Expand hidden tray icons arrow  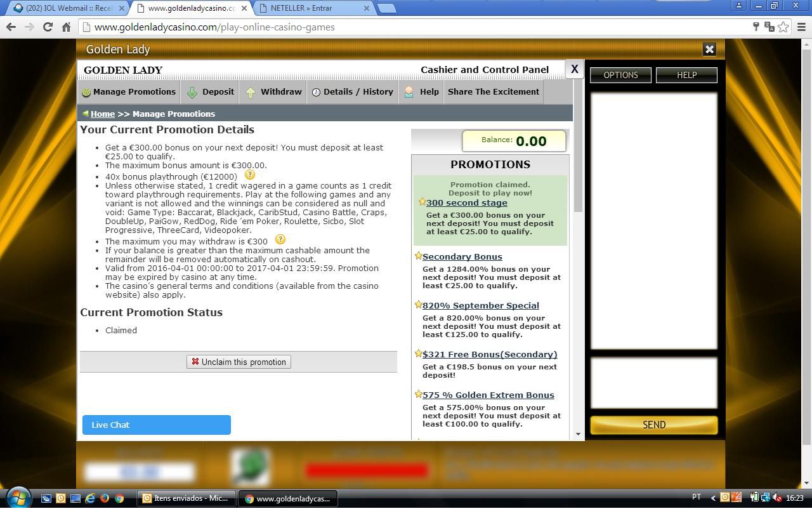click(x=713, y=498)
